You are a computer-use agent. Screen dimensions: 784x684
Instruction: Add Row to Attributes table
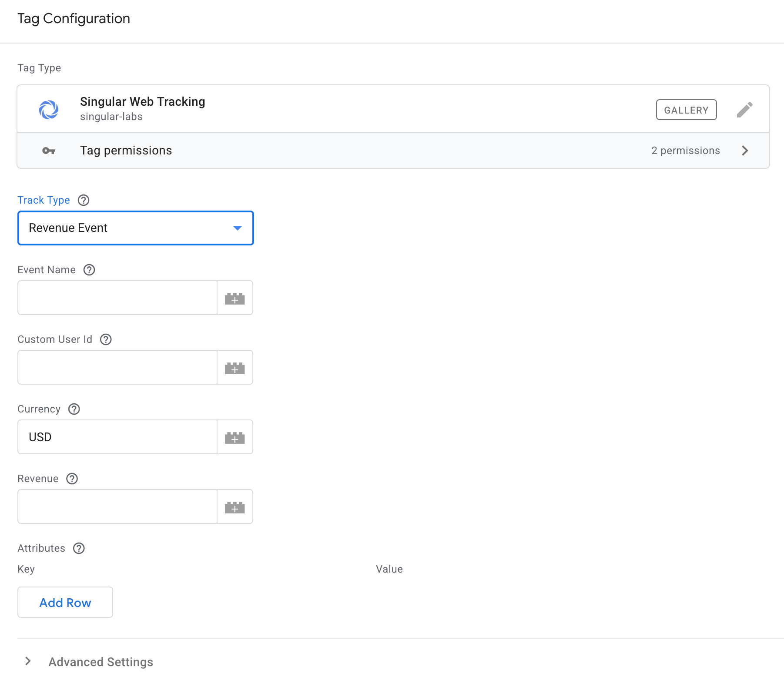click(x=65, y=602)
